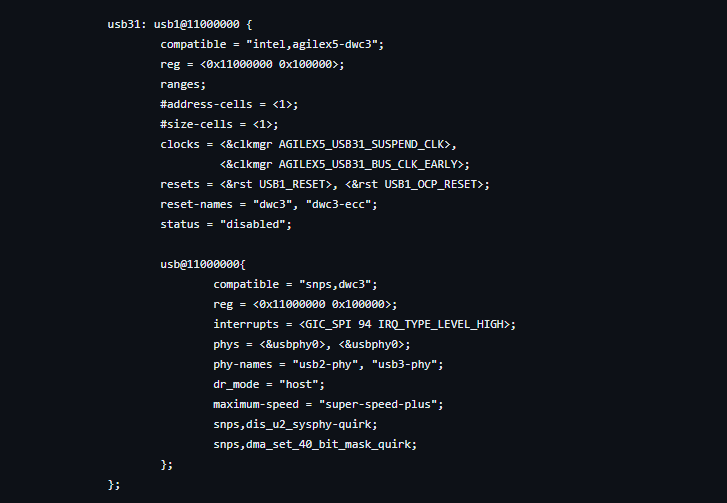
Task: Click AGILEX5_USB31_SUSPEND_CLK clock name
Action: (366, 144)
